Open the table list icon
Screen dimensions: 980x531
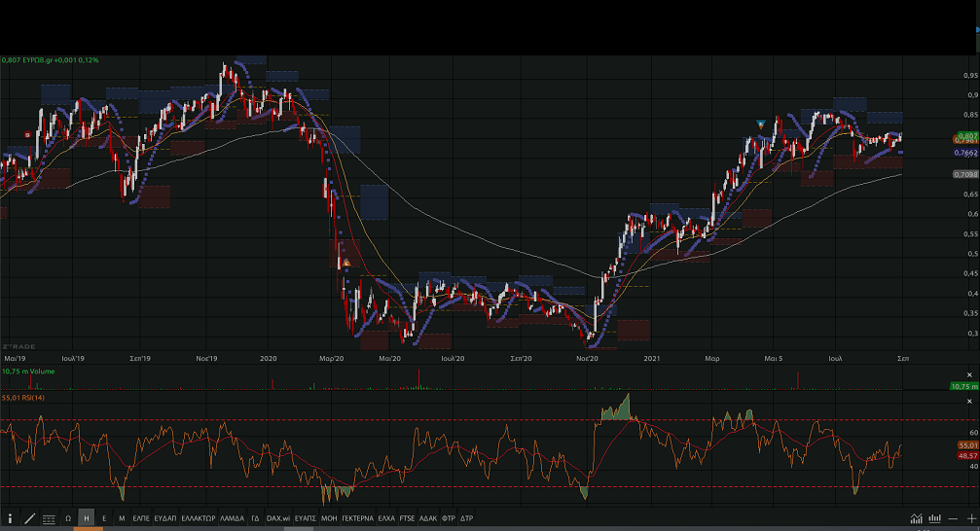(x=49, y=519)
